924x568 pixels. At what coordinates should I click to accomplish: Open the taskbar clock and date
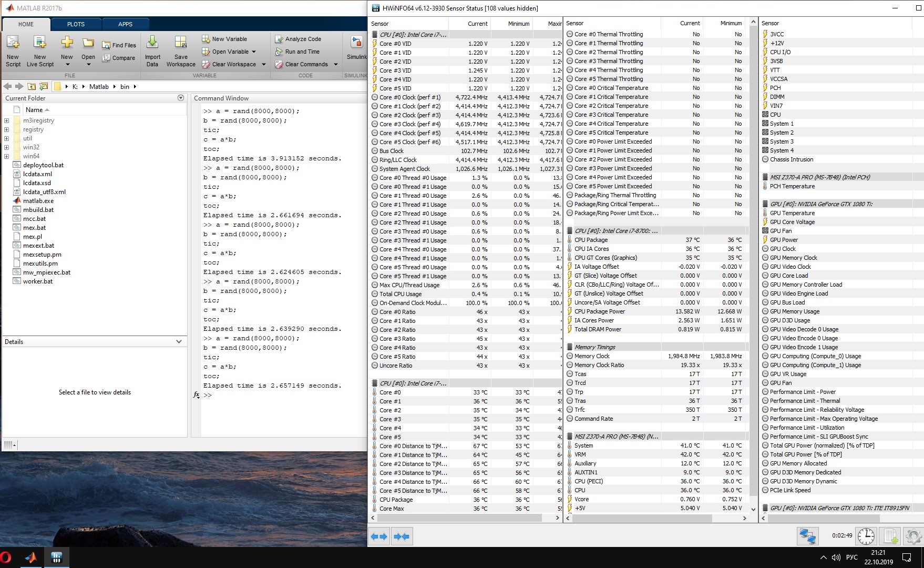coord(878,557)
